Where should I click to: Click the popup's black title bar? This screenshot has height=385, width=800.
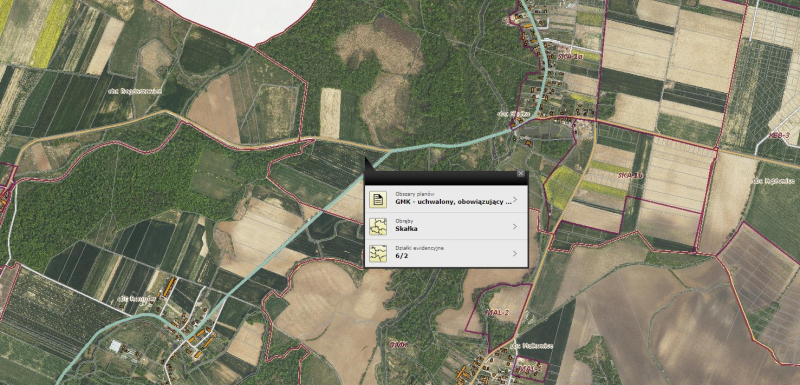441,177
